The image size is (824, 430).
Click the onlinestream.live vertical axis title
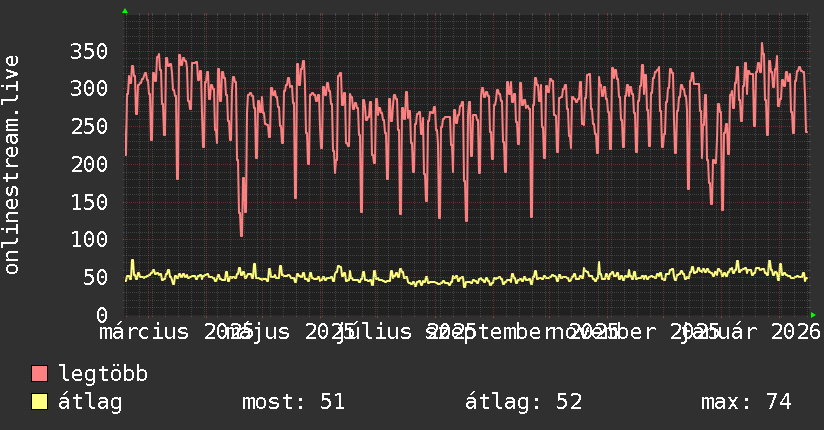coord(12,165)
